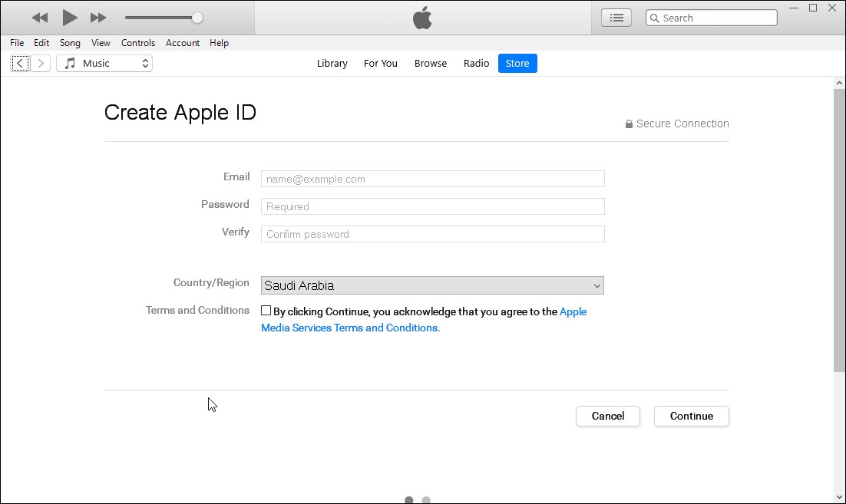Open the list view icon button
Image resolution: width=846 pixels, height=504 pixels.
point(616,18)
